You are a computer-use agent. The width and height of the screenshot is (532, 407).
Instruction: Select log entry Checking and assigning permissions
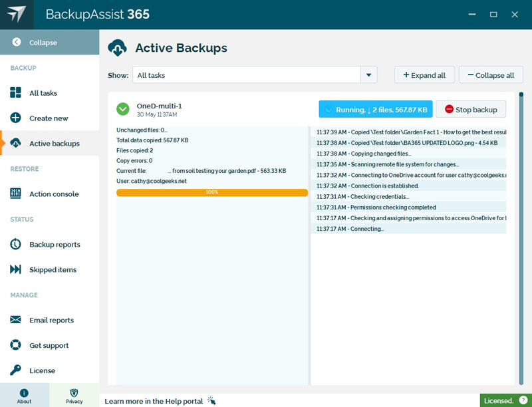(409, 217)
